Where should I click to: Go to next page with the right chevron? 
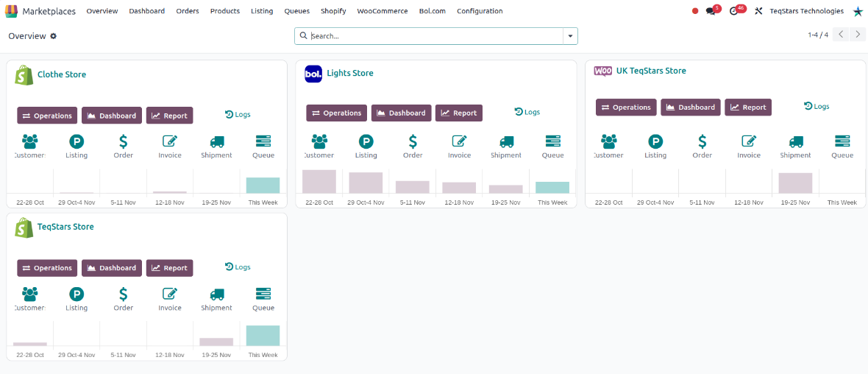click(x=858, y=35)
